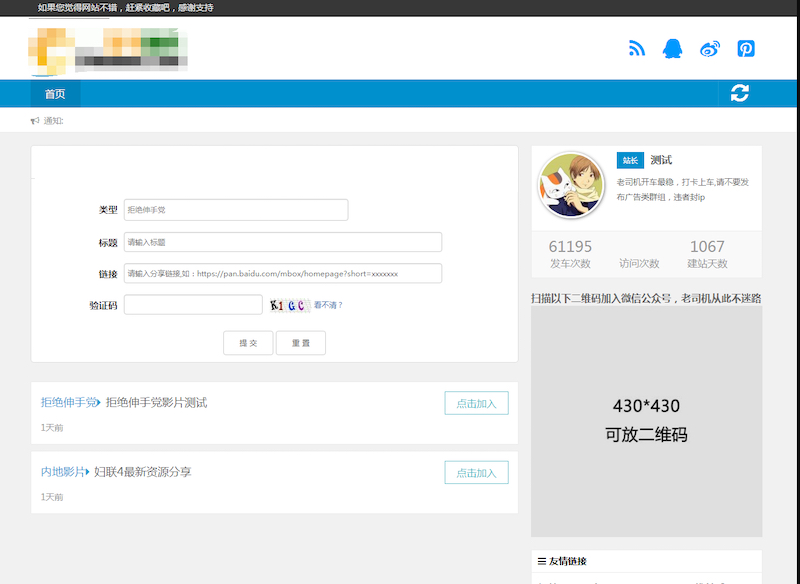Click the square P icon in header
Screen dimensions: 800x584
click(745, 48)
